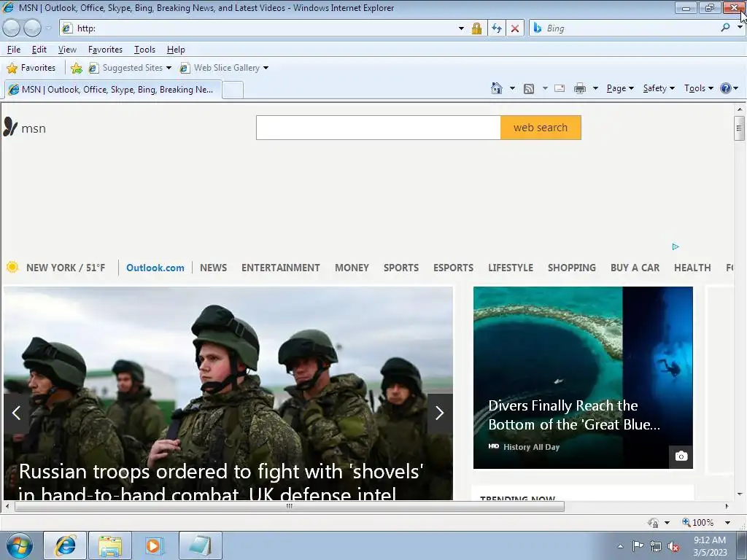Go to the ENTERTAINMENT section

[281, 268]
